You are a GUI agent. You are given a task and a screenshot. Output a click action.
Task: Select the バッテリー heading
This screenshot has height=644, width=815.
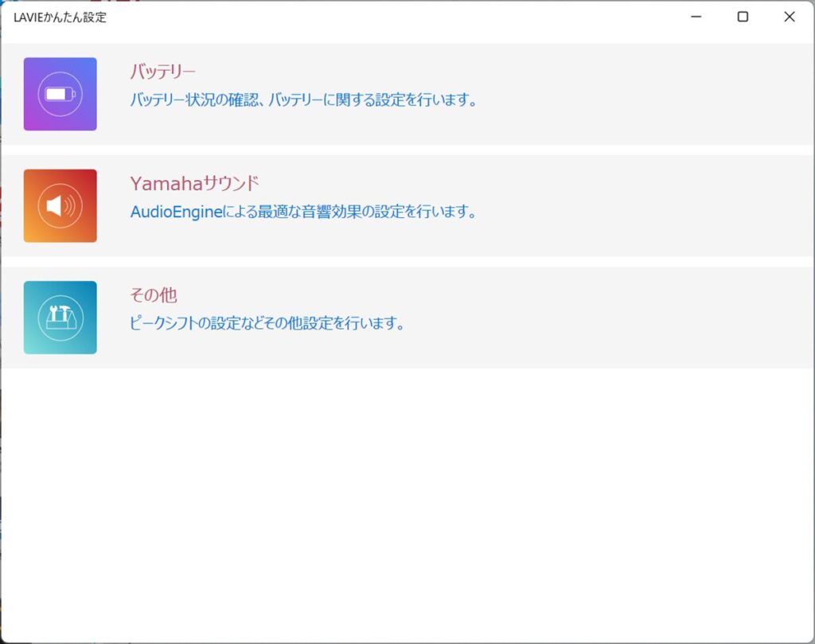pos(162,71)
